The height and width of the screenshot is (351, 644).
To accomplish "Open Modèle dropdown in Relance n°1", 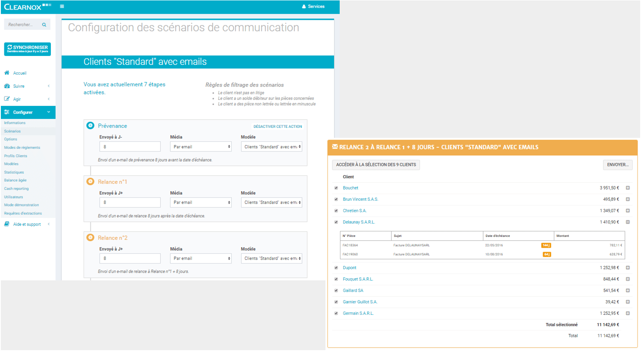I will click(272, 202).
